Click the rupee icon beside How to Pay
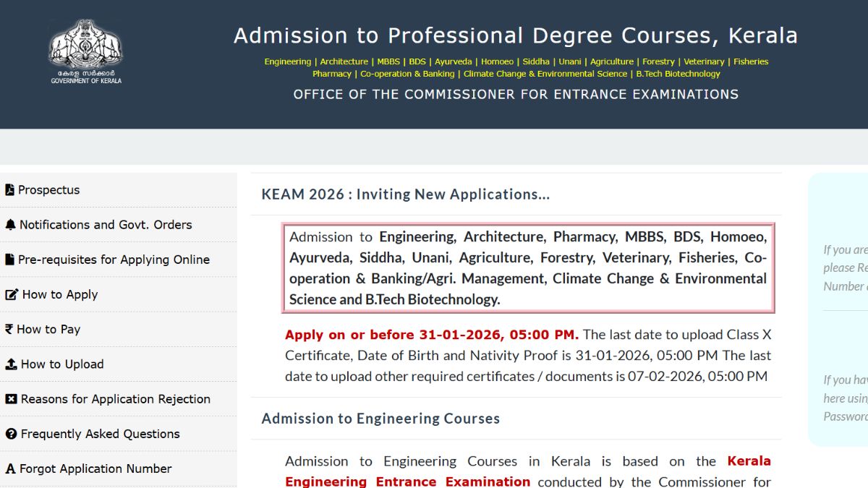868x488 pixels. click(x=9, y=329)
